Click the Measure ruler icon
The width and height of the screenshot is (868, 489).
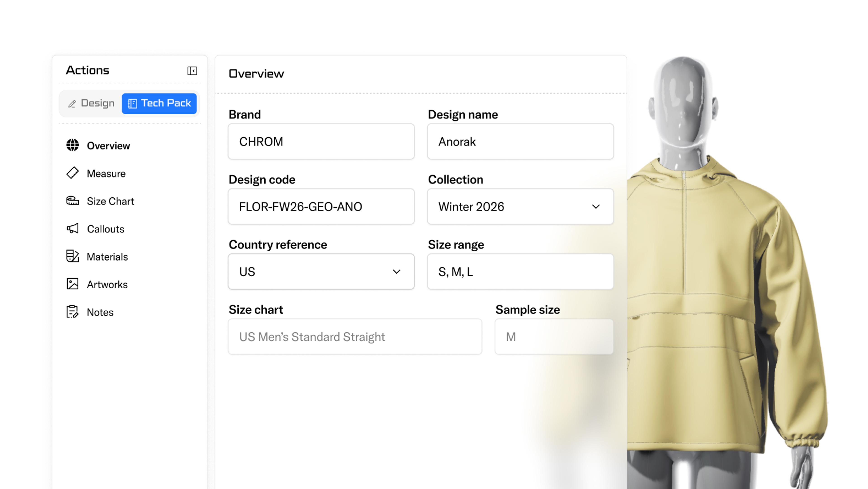(72, 173)
